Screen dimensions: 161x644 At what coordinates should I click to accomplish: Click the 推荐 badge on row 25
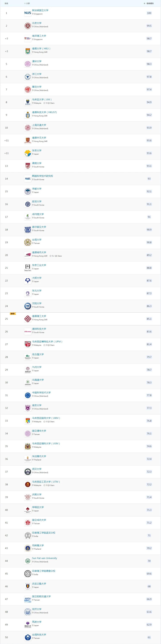tap(13, 313)
